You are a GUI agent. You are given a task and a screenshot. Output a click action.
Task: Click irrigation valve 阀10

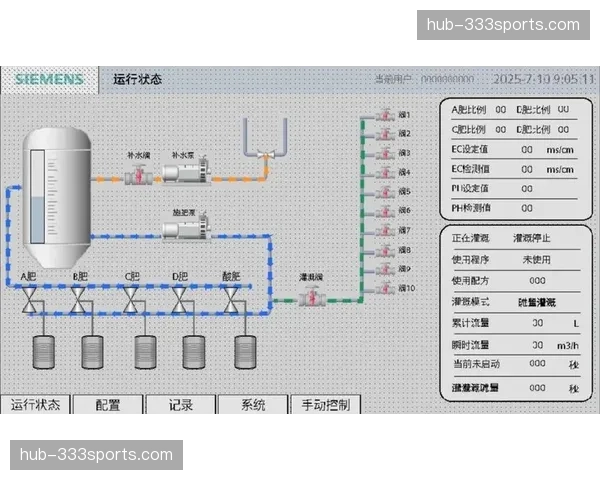[385, 288]
